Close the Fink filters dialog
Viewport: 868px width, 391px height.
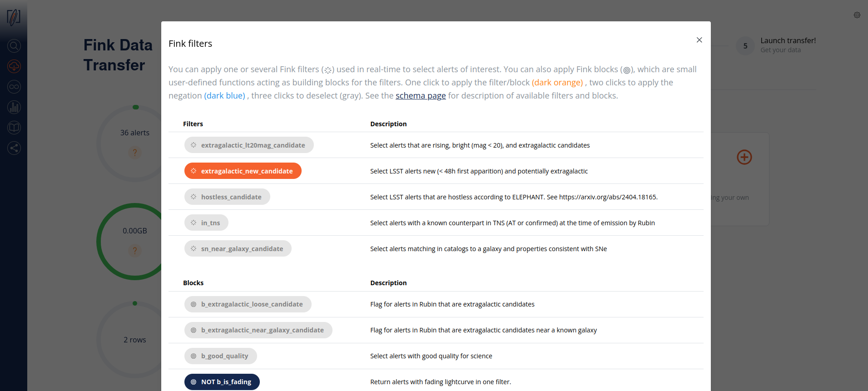tap(699, 40)
